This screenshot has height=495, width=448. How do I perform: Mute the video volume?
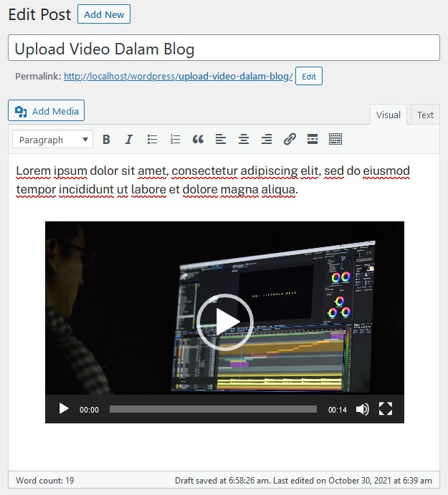pyautogui.click(x=363, y=409)
